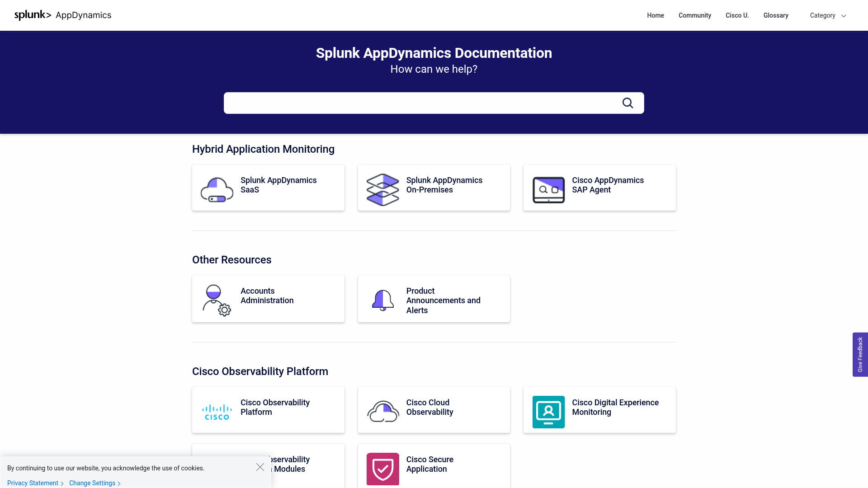Click the Cisco Digital Experience Monitoring teal icon
Image resolution: width=868 pixels, height=488 pixels.
click(x=548, y=412)
